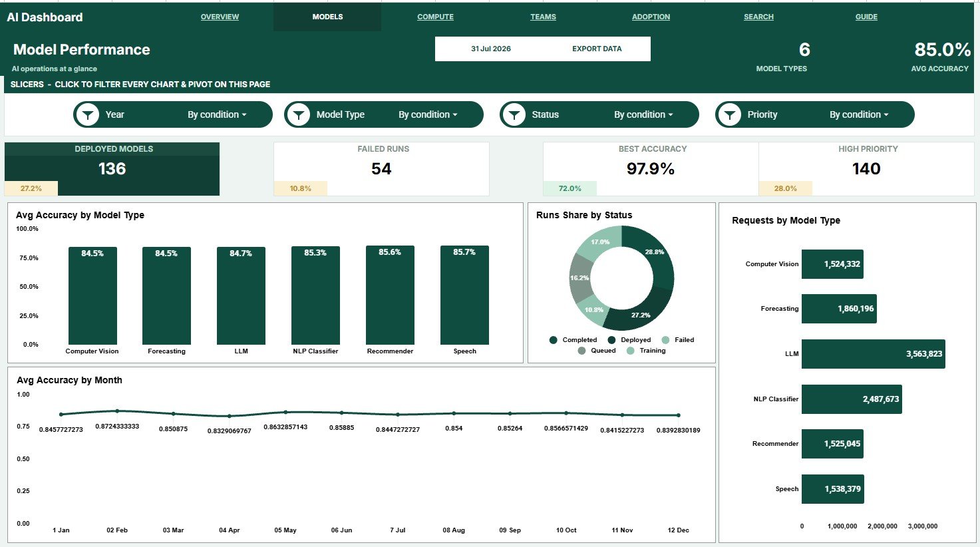Click the Year slicer filter icon
Screen dimensions: 980x547
click(x=88, y=114)
